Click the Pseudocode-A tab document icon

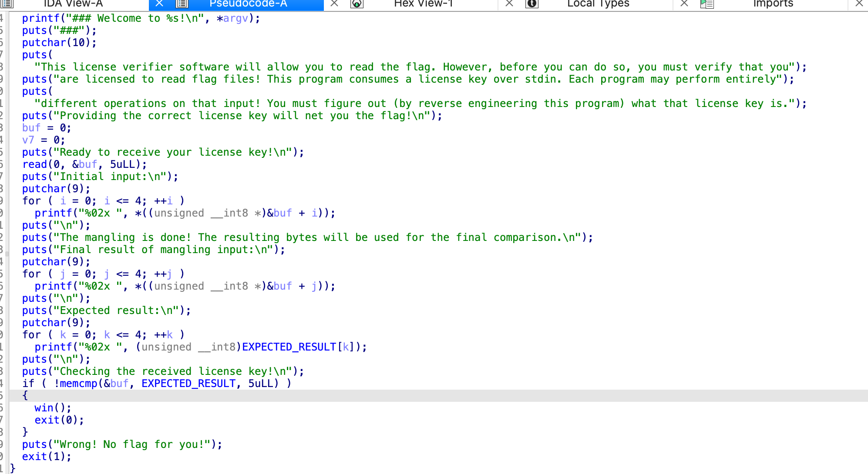point(182,3)
